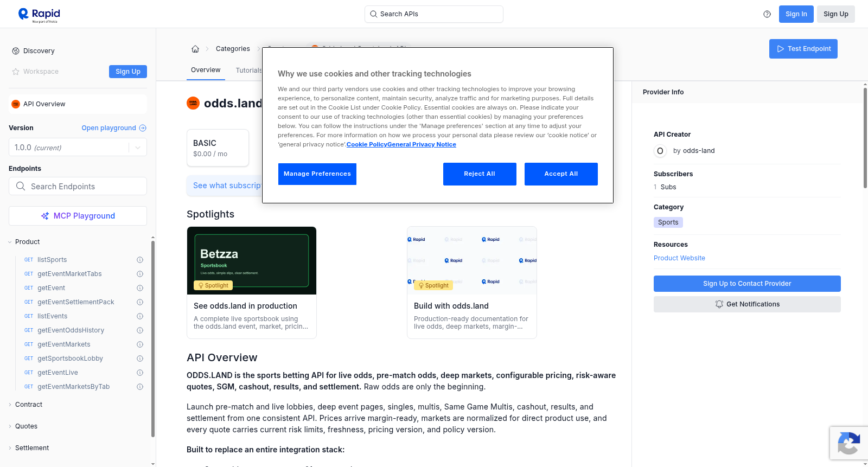Screen dimensions: 868x467
Task: Click Manage Preferences button
Action: tap(317, 174)
